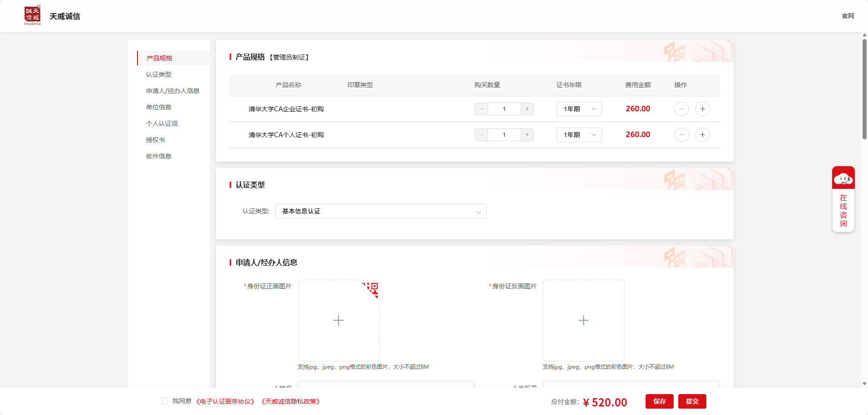Increase quantity for 企业证书-初购
Viewport: 868px width, 415px height.
coord(527,109)
